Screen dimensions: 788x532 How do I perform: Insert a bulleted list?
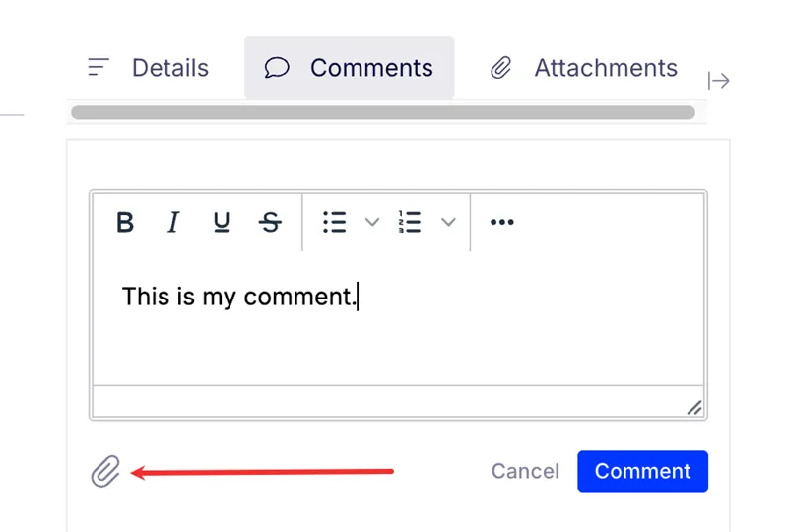coord(335,222)
